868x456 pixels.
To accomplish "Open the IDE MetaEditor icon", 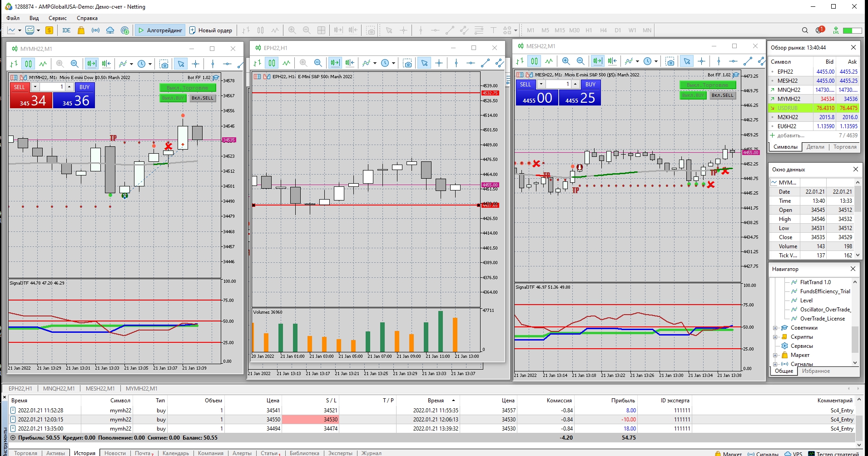I will coord(66,30).
